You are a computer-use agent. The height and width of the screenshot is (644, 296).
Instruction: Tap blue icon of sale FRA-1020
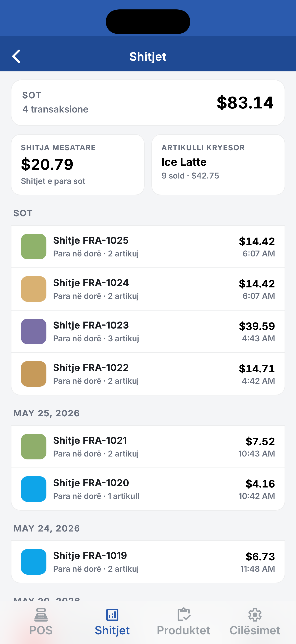point(33,489)
